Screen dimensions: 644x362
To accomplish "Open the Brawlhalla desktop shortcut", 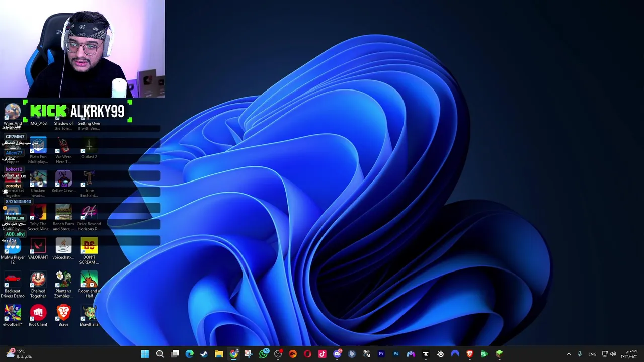I will click(89, 316).
